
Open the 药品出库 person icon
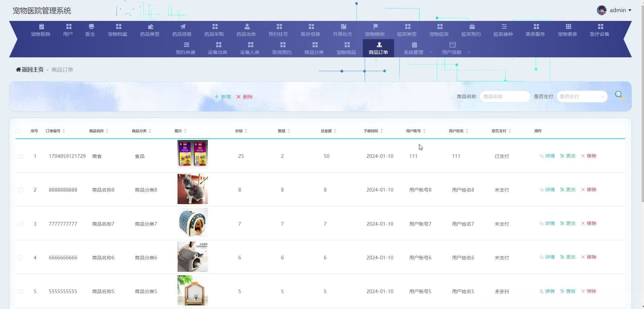[x=247, y=27]
